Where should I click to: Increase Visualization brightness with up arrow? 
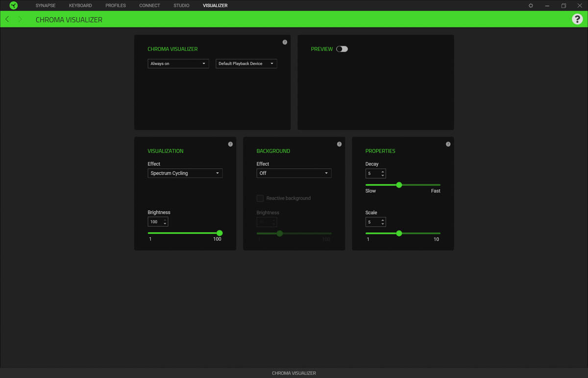coord(165,220)
